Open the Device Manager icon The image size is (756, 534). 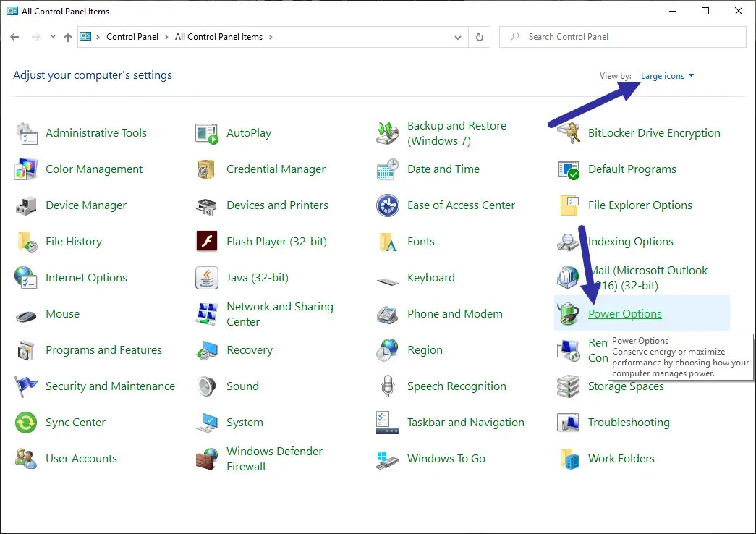pos(26,205)
